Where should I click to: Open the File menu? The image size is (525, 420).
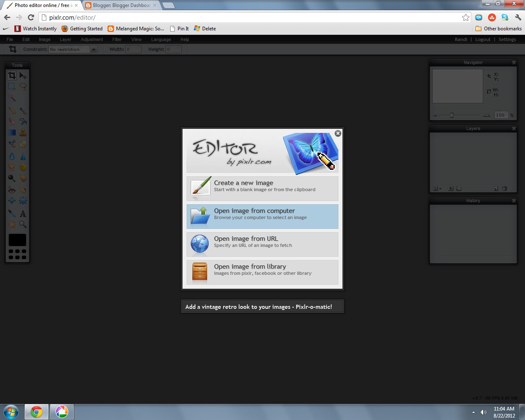10,39
